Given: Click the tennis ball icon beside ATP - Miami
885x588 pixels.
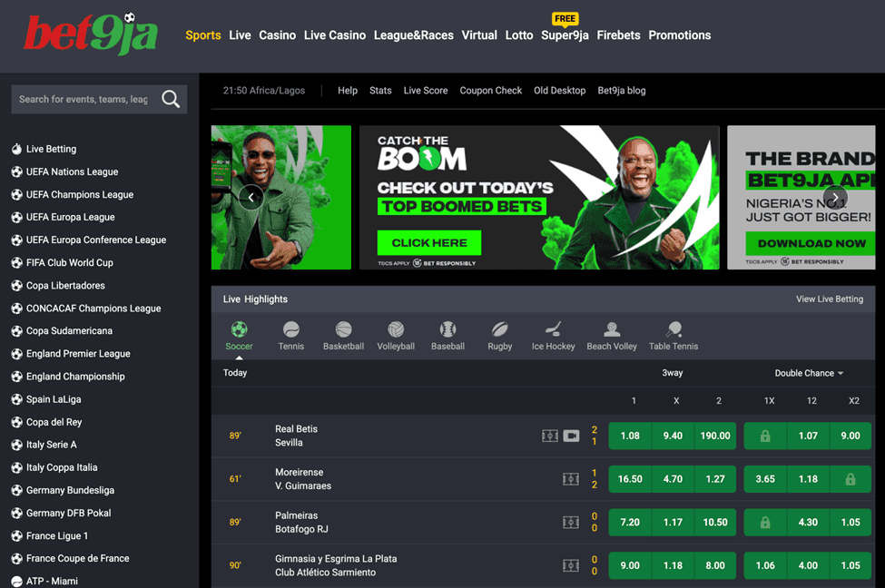Looking at the screenshot, I should click(17, 582).
